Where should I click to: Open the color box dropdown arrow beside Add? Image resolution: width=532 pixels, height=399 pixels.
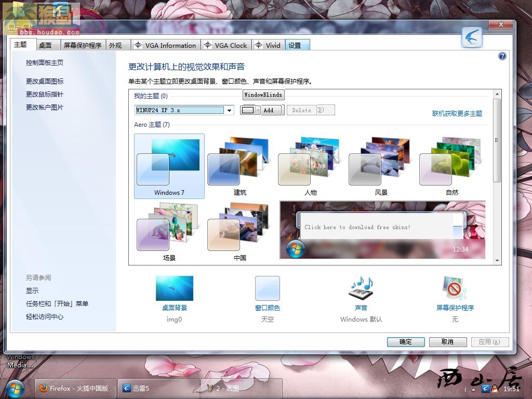click(x=258, y=110)
